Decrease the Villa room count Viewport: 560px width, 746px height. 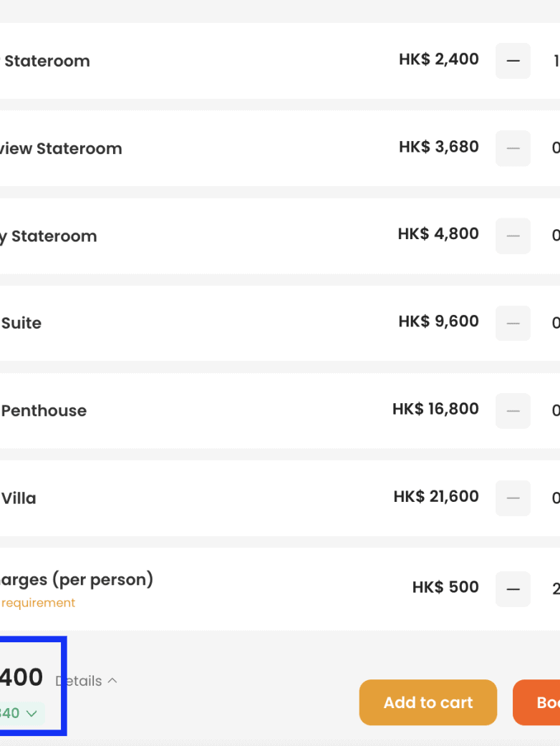[x=513, y=498]
